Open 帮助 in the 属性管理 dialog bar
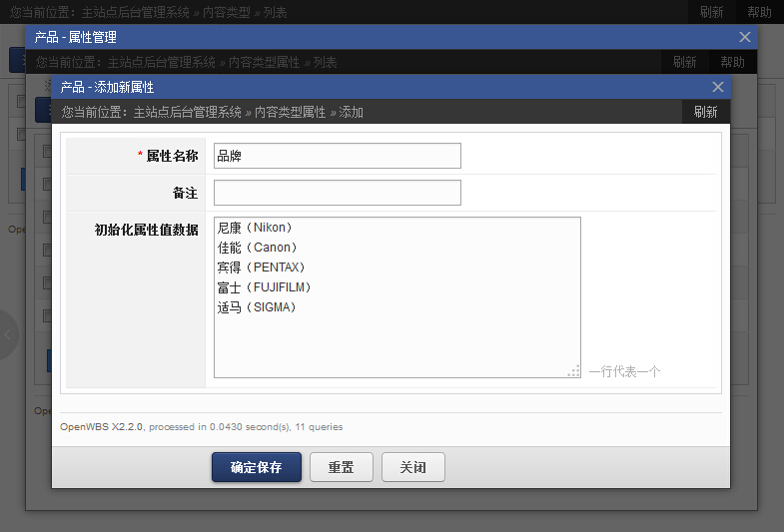The image size is (784, 532). pyautogui.click(x=732, y=62)
